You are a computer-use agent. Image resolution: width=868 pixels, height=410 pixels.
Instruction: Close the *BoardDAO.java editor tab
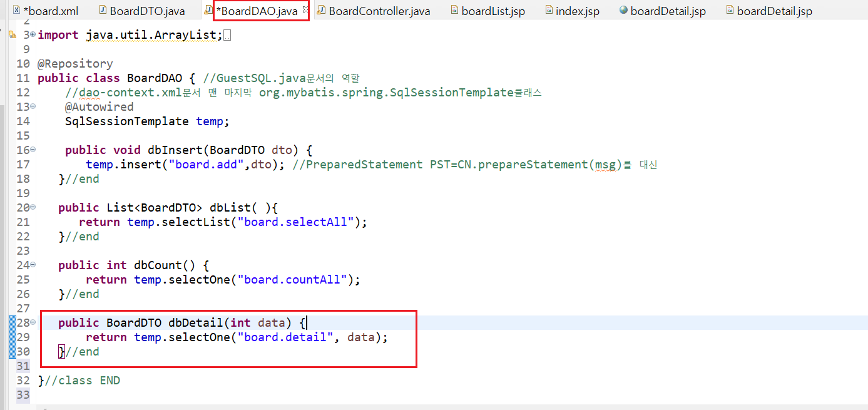[x=305, y=9]
